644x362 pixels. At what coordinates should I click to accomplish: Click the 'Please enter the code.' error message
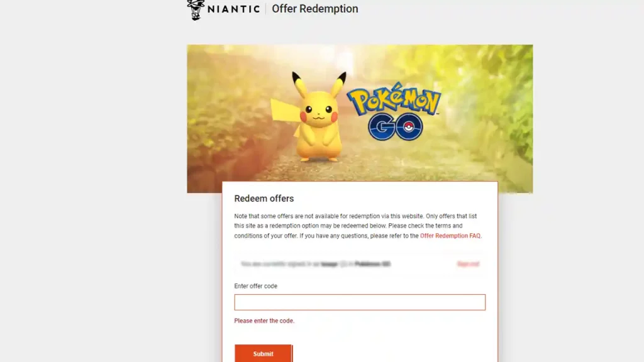264,321
